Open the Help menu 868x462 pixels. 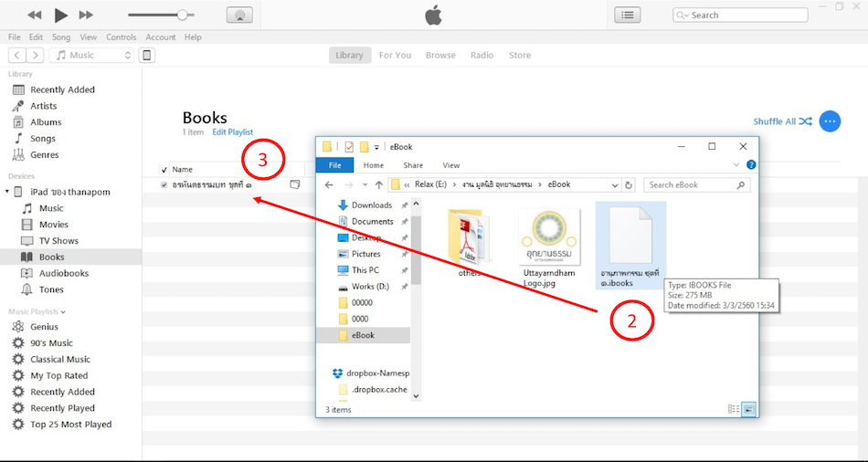[193, 37]
